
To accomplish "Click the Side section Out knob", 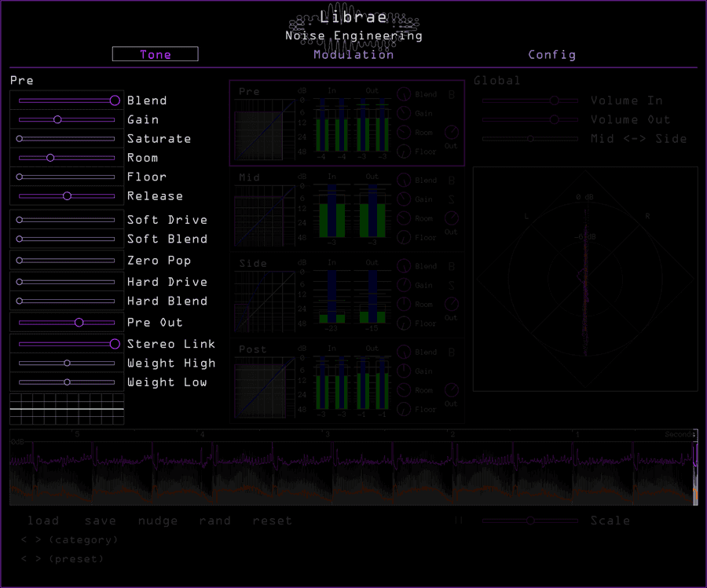I will 452,304.
